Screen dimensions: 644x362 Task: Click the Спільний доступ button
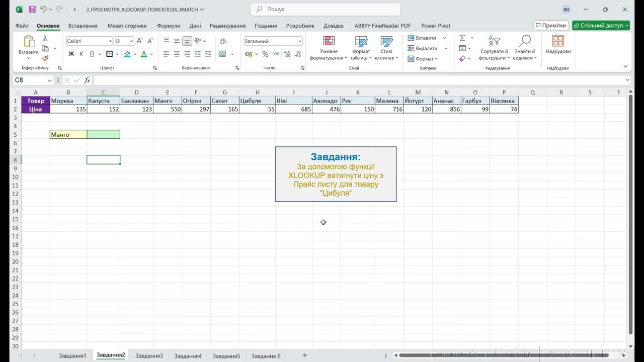[601, 25]
